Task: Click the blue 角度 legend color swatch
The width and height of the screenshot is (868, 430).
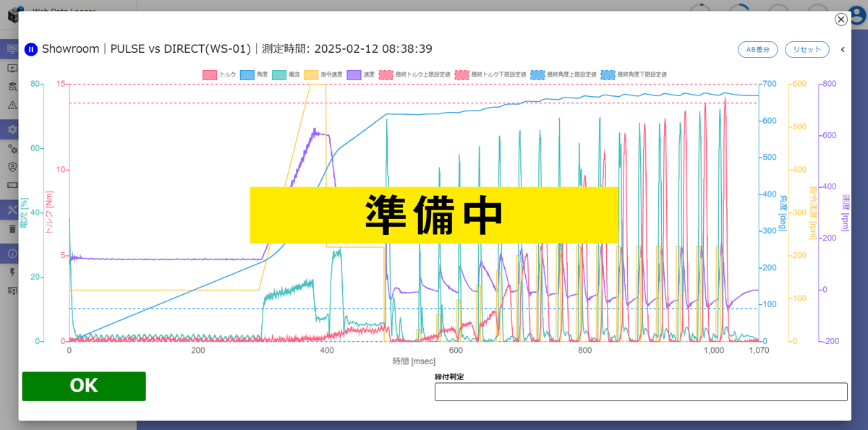Action: click(x=246, y=74)
